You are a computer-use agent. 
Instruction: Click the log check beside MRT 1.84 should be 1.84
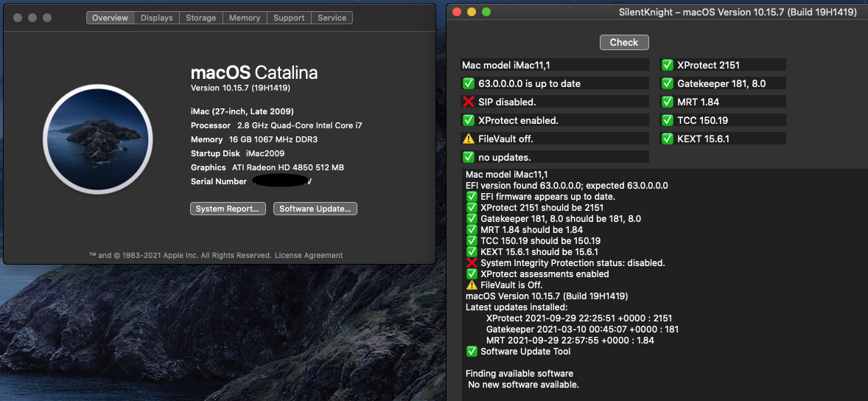472,230
